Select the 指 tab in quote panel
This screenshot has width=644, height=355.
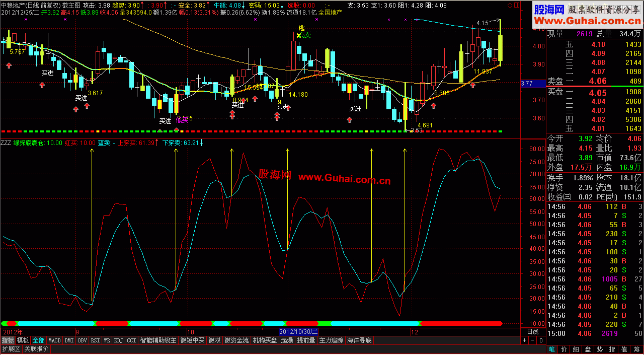click(x=612, y=349)
